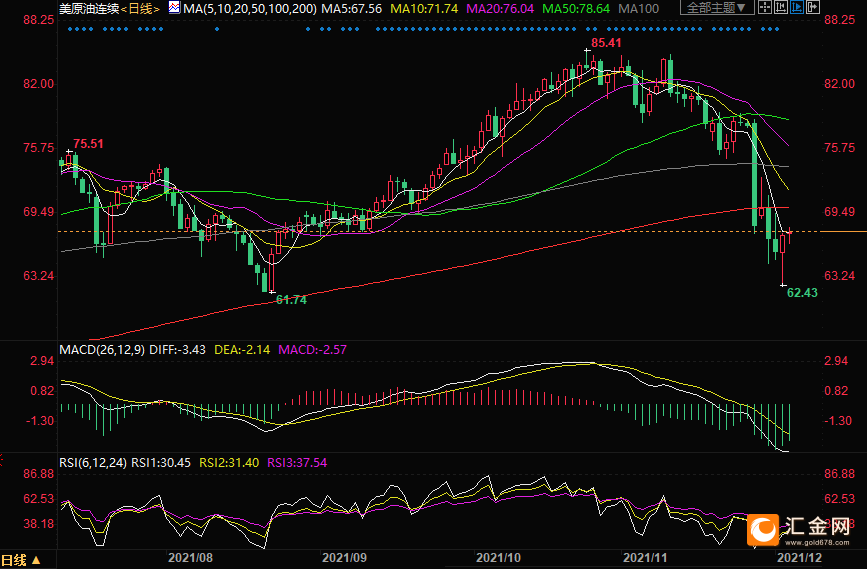This screenshot has height=569, width=867.
Task: Click the MA50:78.64 value
Action: pyautogui.click(x=576, y=9)
